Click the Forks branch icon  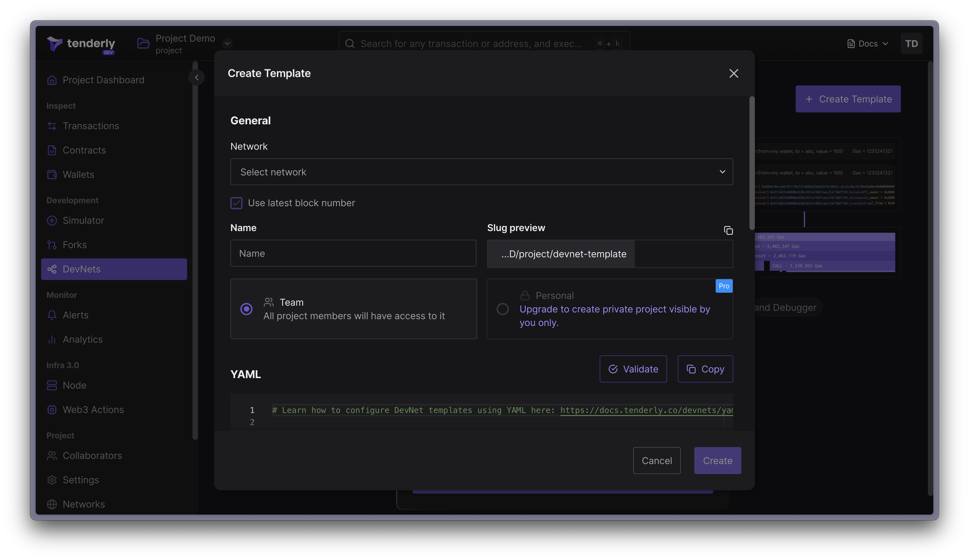(x=52, y=245)
